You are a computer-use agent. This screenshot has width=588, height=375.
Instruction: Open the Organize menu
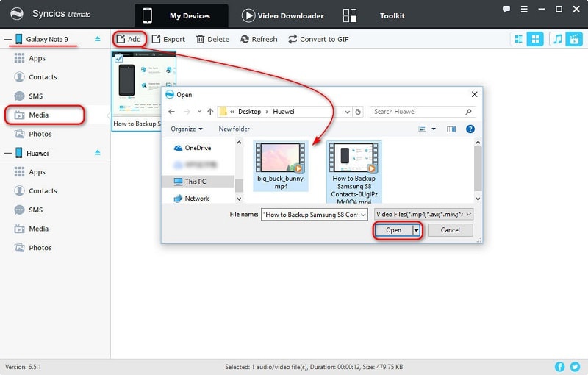coord(187,129)
